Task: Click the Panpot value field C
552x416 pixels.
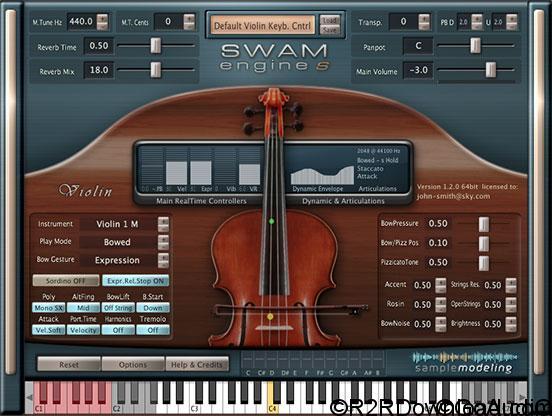Action: click(x=418, y=46)
